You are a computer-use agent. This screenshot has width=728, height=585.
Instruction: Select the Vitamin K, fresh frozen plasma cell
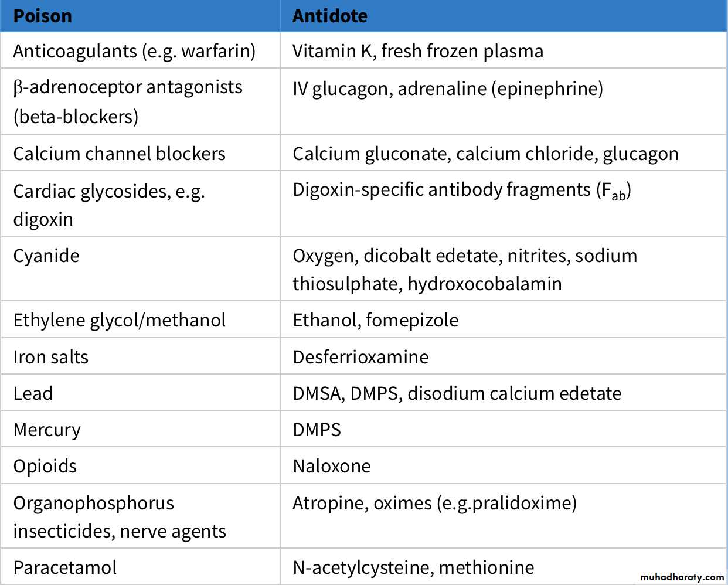point(418,51)
